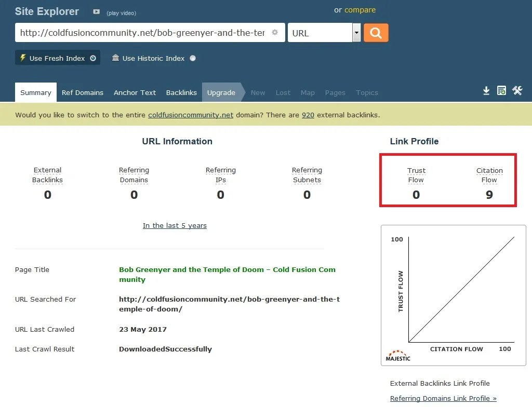Follow the coldfusioncommunity.net domain link

(191, 115)
